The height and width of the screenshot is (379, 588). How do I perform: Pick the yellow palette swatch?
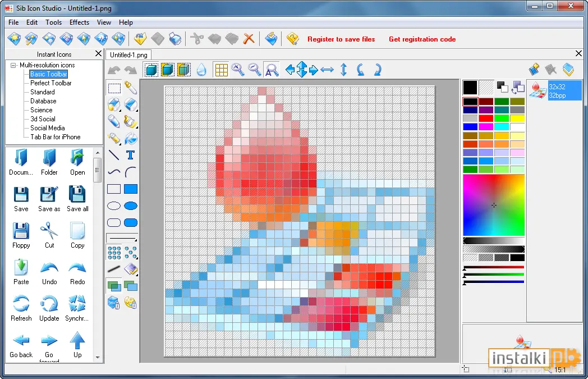[x=517, y=118]
